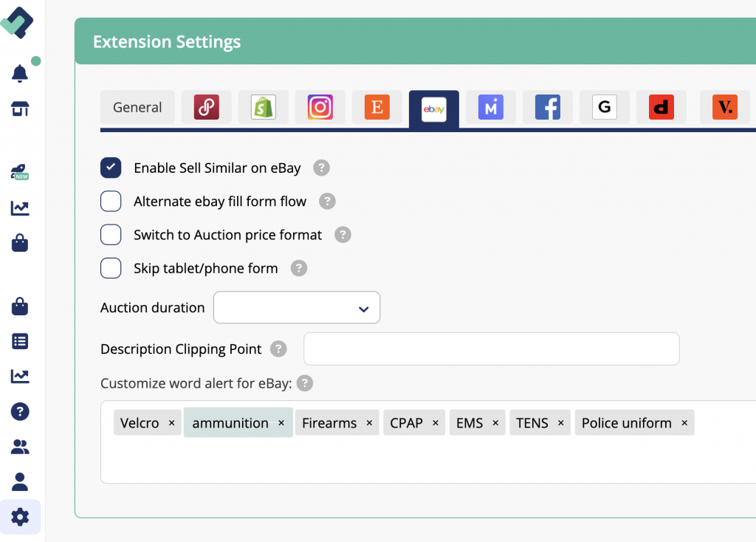Open the help question mark sidebar icon
756x542 pixels.
tap(20, 411)
